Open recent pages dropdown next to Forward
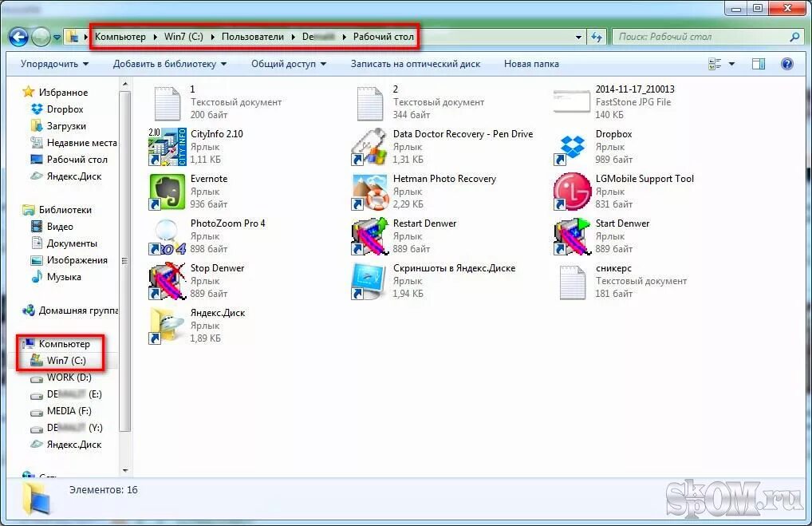812x526 pixels. coord(57,38)
